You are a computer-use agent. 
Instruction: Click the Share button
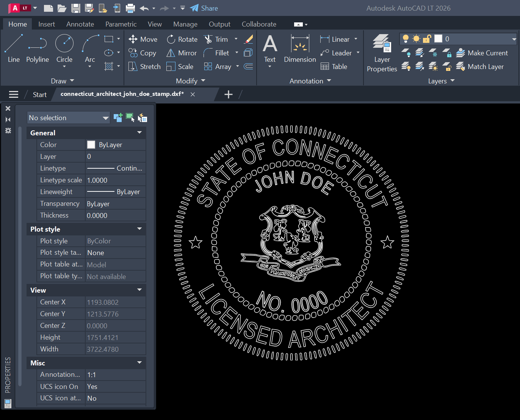click(204, 8)
